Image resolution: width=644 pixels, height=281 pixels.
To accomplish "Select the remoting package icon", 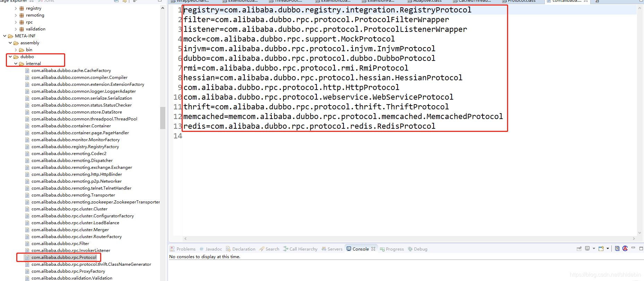I will (21, 15).
